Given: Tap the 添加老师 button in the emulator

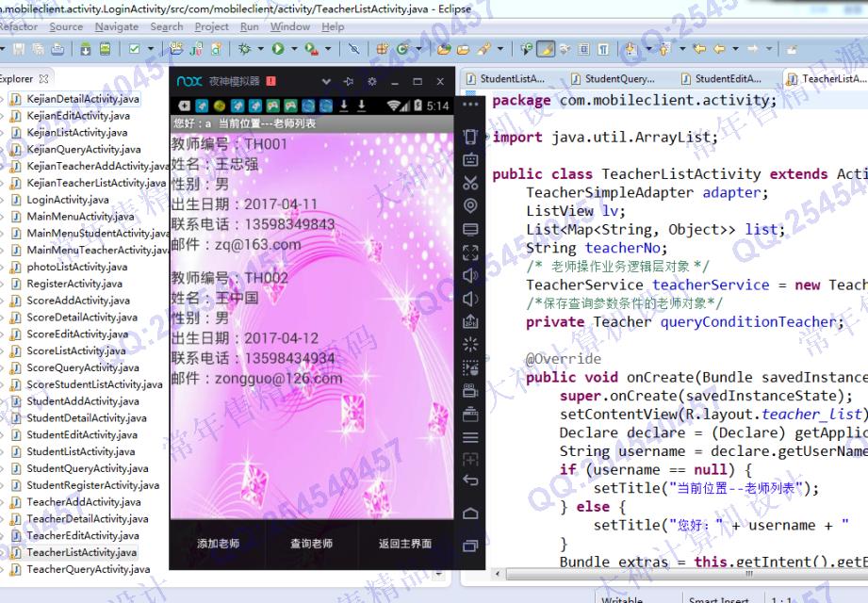Looking at the screenshot, I should (x=218, y=544).
